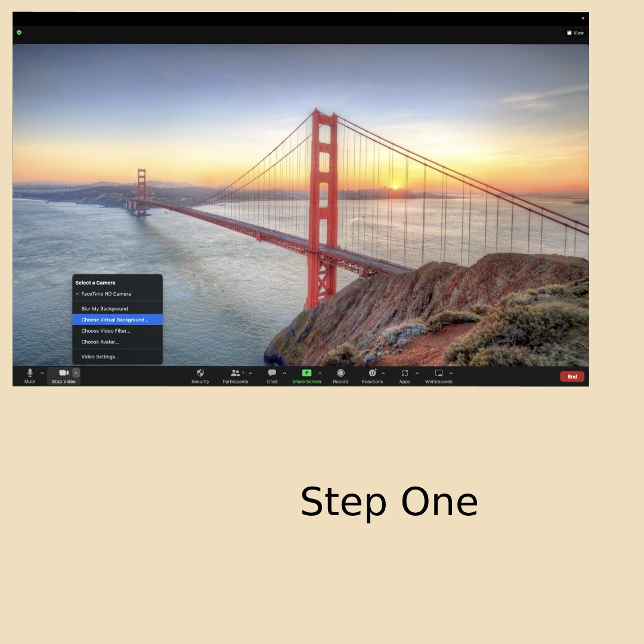
Task: Open the View layout options
Action: tap(575, 33)
